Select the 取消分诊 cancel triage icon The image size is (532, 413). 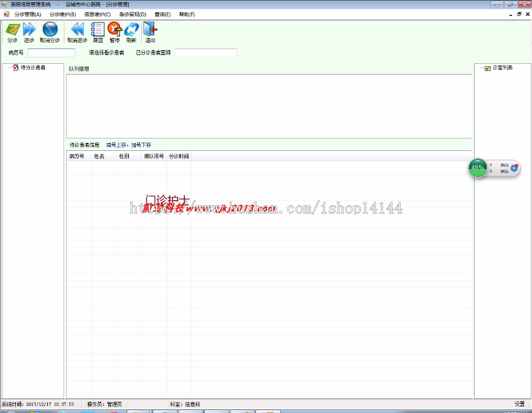(x=50, y=31)
